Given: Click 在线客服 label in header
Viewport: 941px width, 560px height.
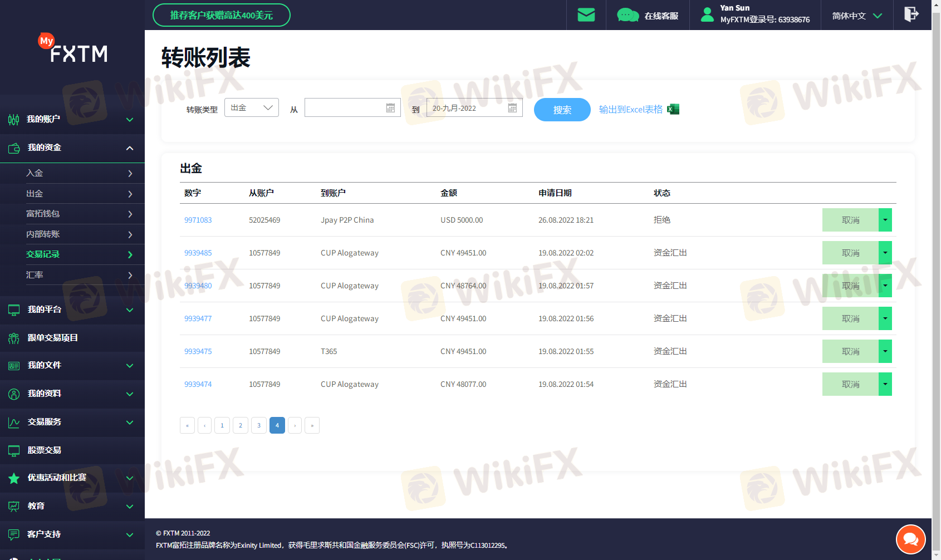Looking at the screenshot, I should coord(661,16).
